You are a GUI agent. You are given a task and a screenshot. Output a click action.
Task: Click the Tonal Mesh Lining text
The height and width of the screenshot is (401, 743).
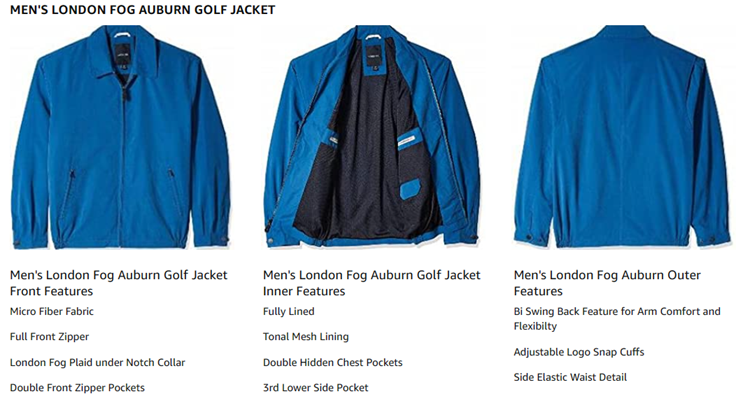(x=307, y=337)
